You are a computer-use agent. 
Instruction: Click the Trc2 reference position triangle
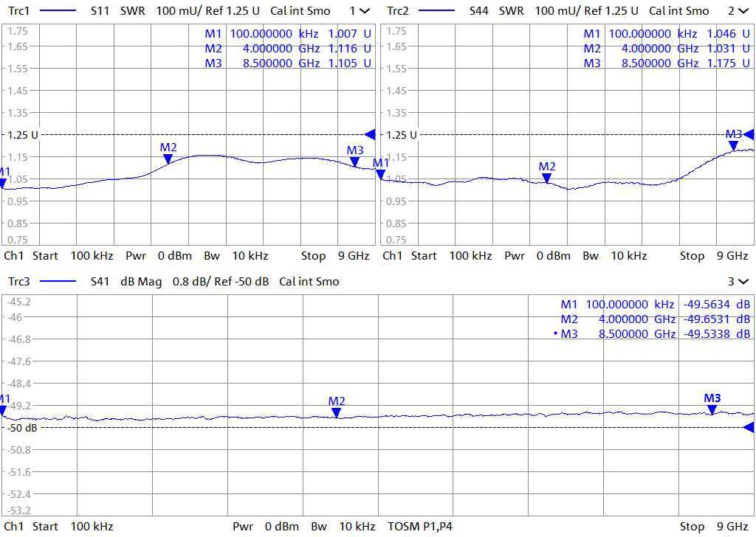(749, 134)
